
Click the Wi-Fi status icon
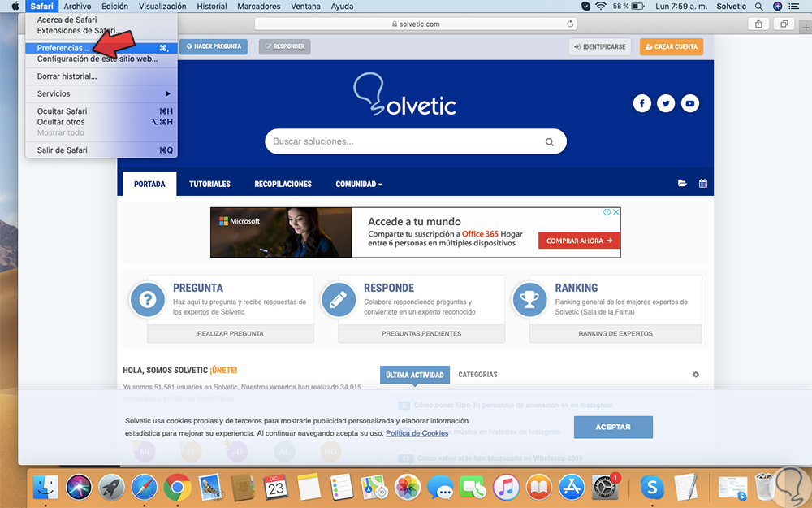pos(601,7)
